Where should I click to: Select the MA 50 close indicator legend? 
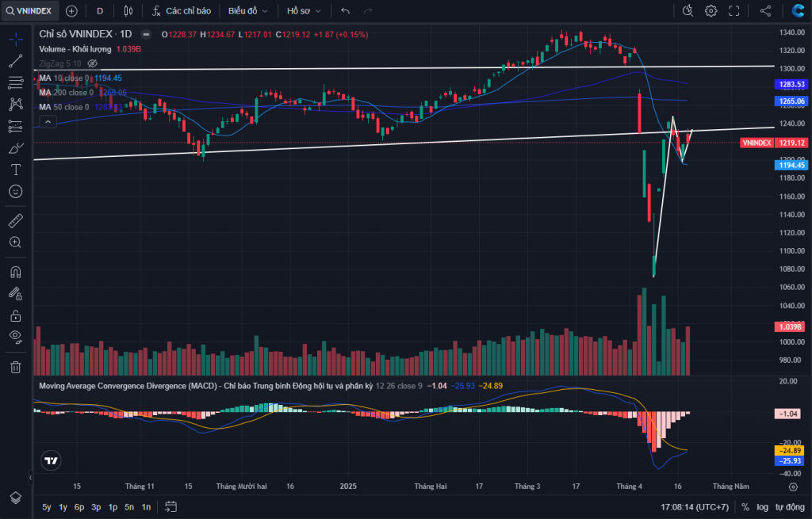[x=64, y=107]
